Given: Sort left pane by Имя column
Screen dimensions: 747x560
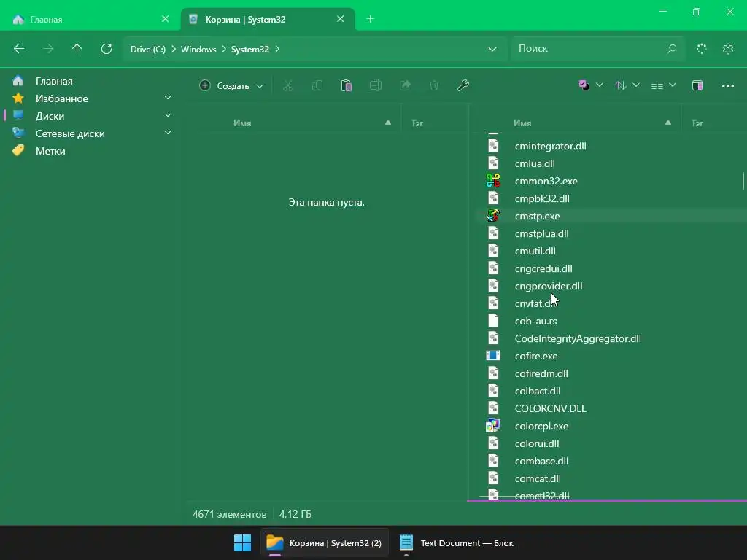Looking at the screenshot, I should coord(242,122).
